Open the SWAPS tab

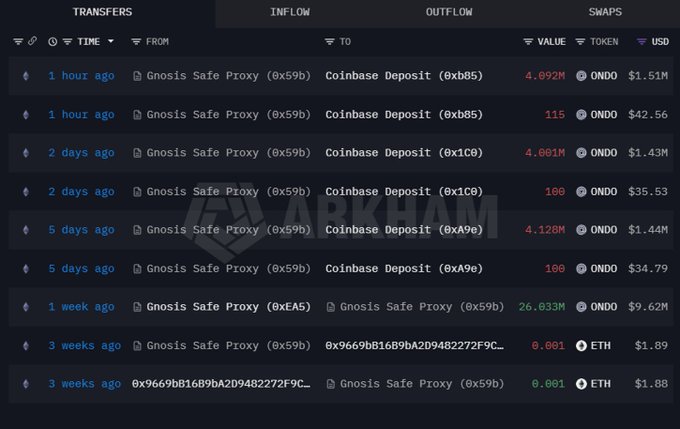[605, 12]
